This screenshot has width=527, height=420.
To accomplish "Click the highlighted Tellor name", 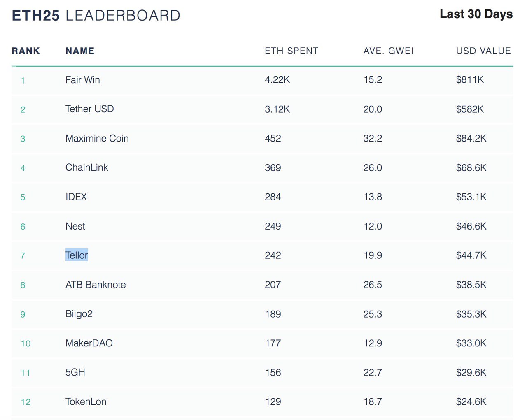I will click(x=77, y=255).
